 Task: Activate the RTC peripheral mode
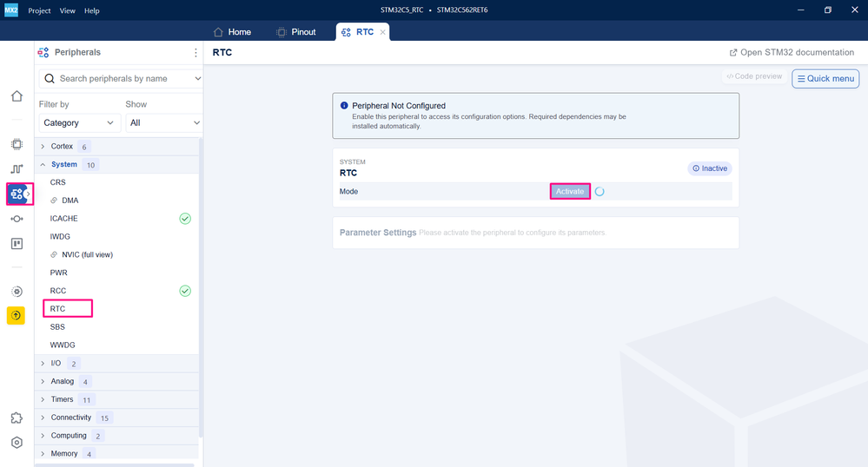(x=570, y=192)
